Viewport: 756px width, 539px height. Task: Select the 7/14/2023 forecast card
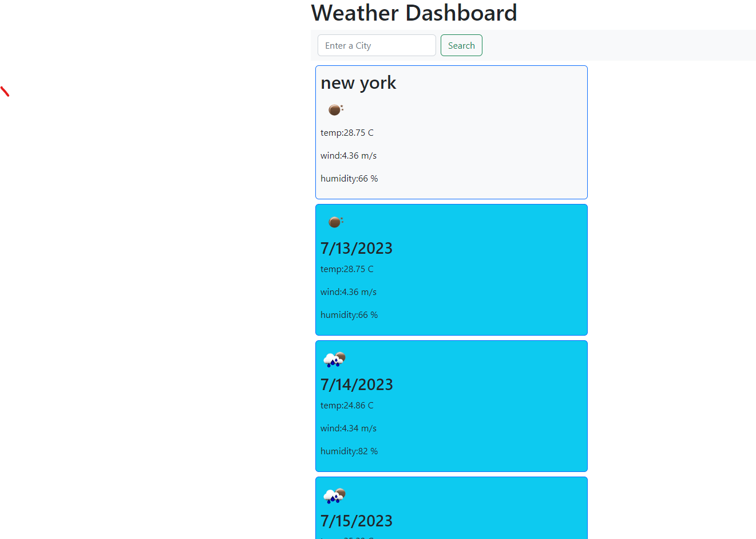click(x=451, y=406)
